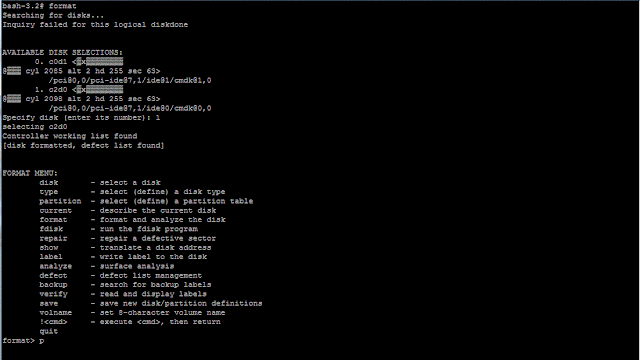
Task: Click 'current' in the FORMAT MENU list
Action: (56, 211)
